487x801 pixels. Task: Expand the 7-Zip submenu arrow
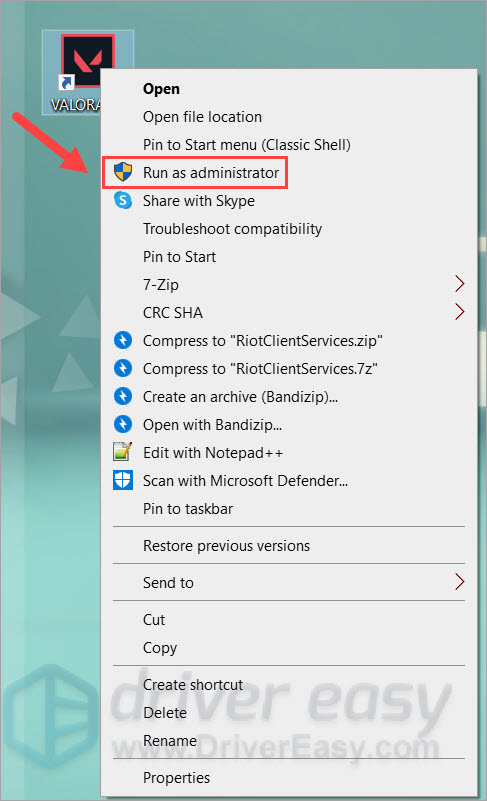459,284
